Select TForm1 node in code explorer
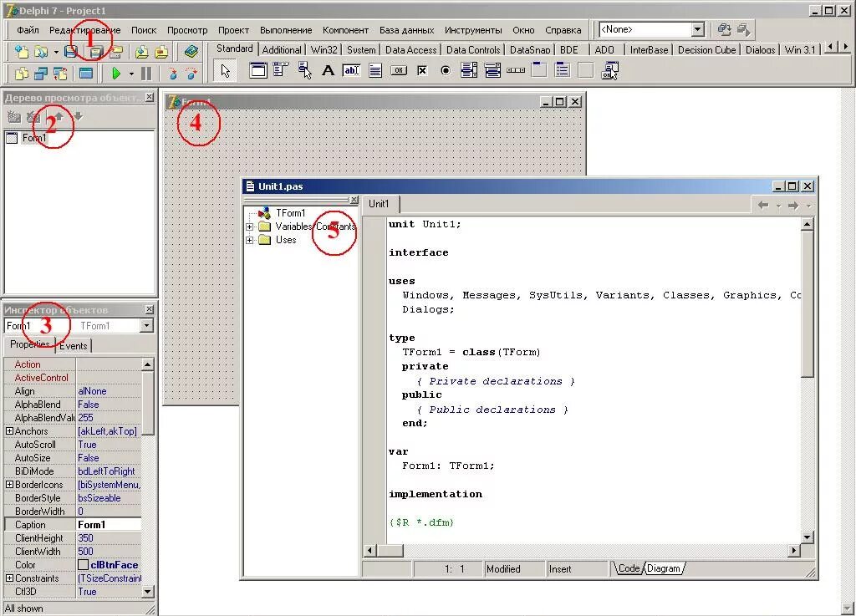Image resolution: width=856 pixels, height=616 pixels. tap(290, 213)
